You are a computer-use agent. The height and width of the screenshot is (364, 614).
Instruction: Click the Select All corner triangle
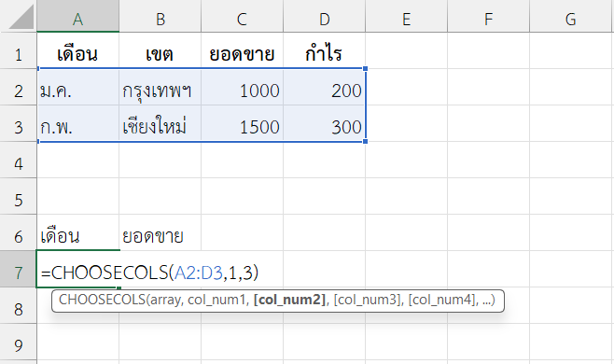coord(21,17)
